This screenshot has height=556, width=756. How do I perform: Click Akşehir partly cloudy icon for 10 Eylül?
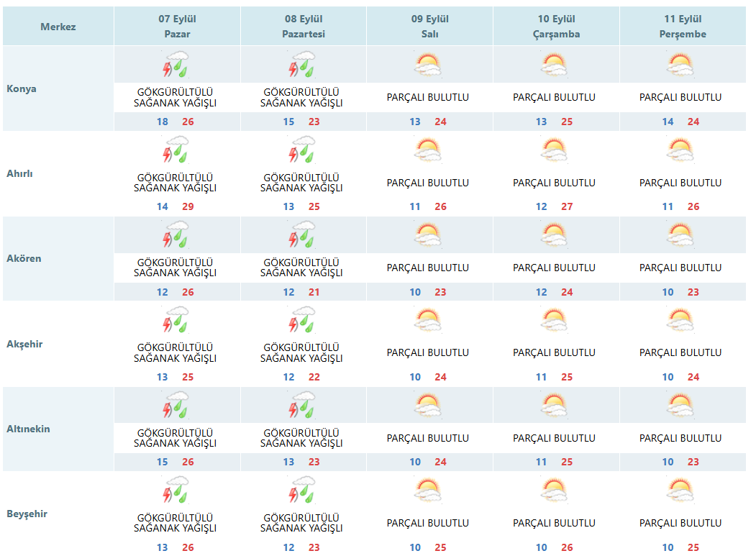click(x=554, y=320)
